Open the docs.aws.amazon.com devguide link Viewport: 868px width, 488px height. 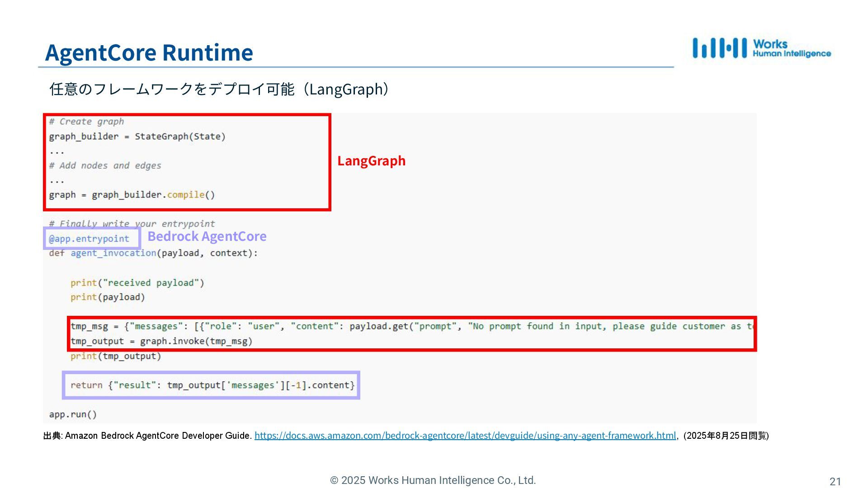[465, 436]
